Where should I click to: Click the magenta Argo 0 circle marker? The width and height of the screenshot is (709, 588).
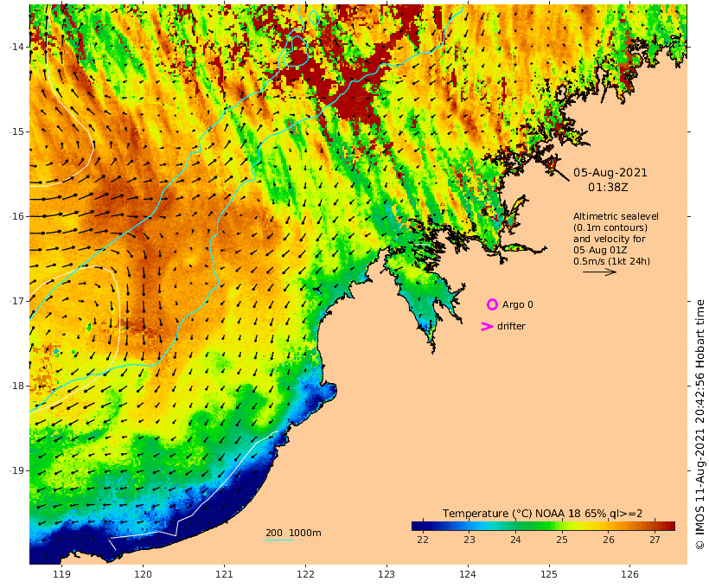click(x=492, y=304)
